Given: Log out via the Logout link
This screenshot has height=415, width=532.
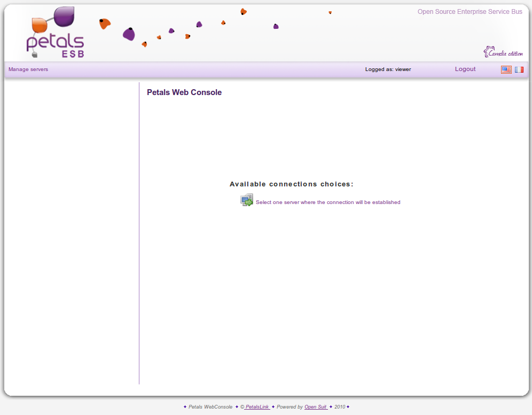Looking at the screenshot, I should (465, 69).
